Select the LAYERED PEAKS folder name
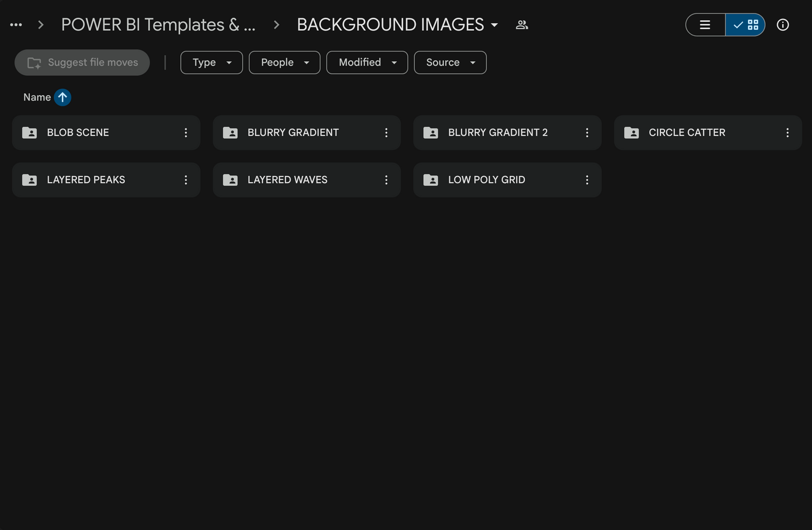Screen dimensions: 812x530 pos(86,180)
